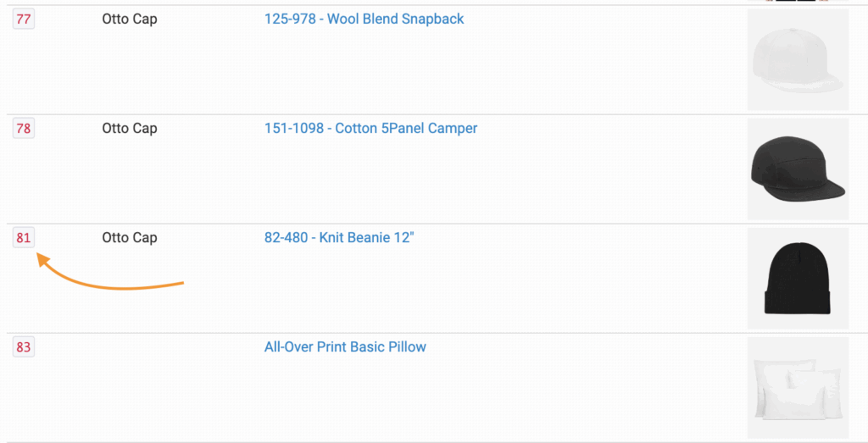This screenshot has height=443, width=868.
Task: Click the white snapback cap thumbnail
Action: point(798,60)
